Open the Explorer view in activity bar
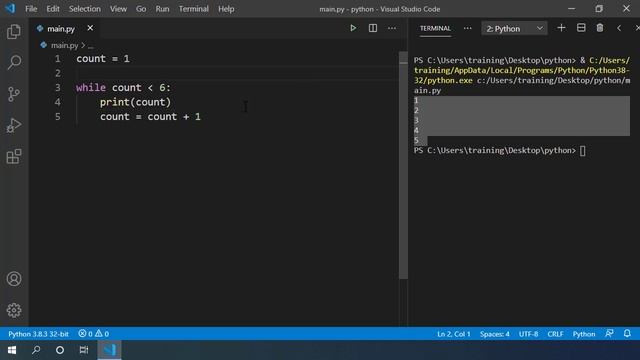640x360 pixels. click(x=14, y=31)
